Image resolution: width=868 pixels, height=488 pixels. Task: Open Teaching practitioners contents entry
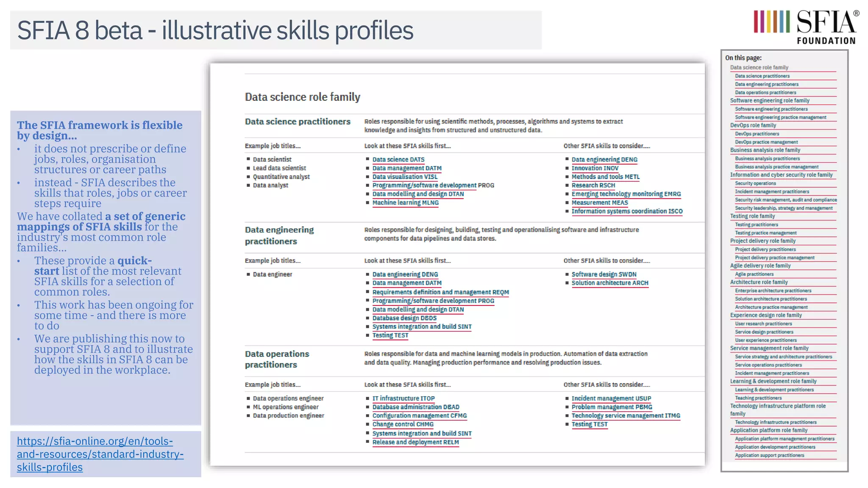coord(758,398)
